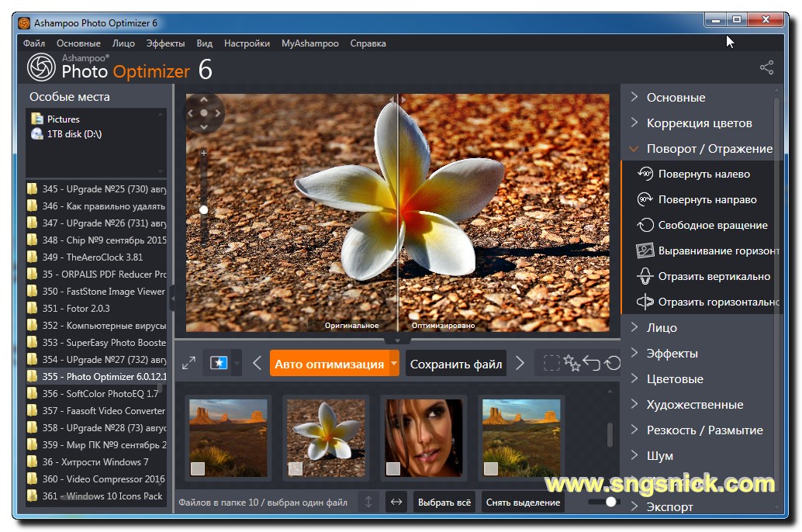Open the Основные menu in menu bar
This screenshot has height=532, width=802.
(x=78, y=43)
